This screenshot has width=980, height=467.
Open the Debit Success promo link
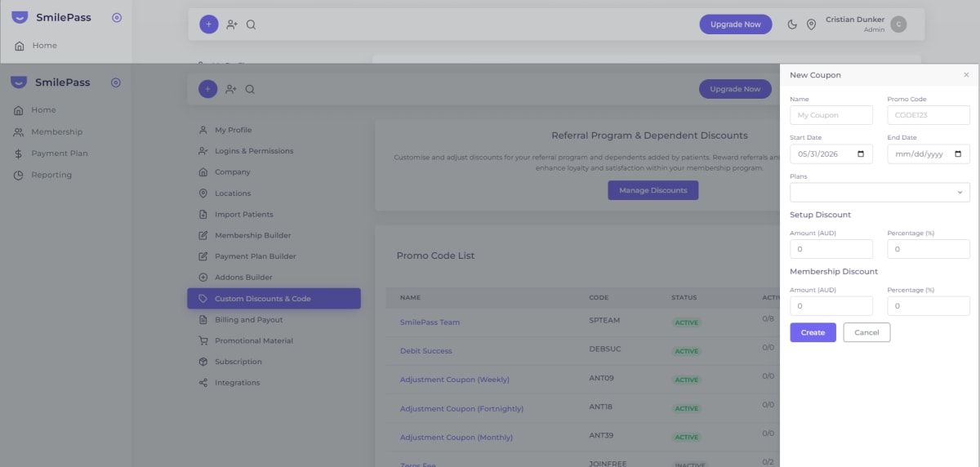tap(425, 351)
